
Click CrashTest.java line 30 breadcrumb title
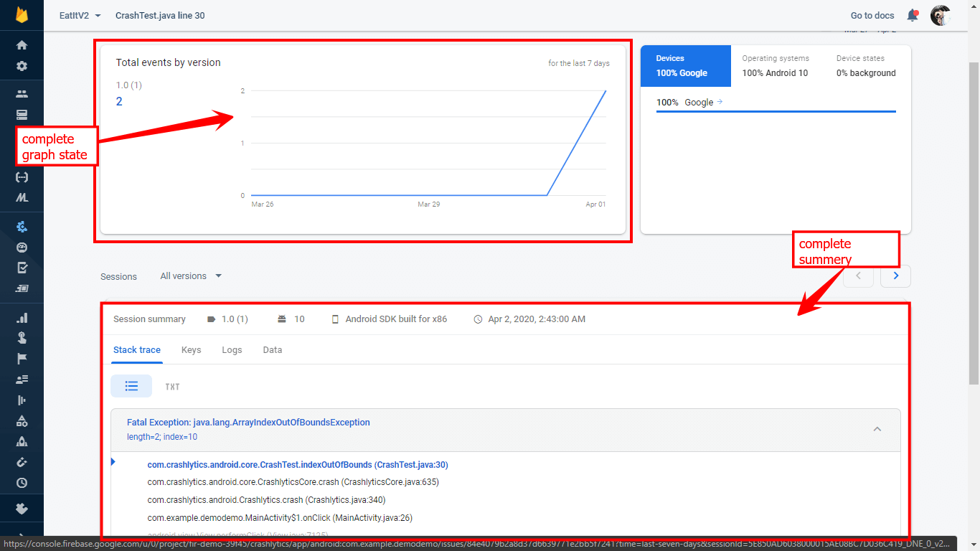coord(160,15)
